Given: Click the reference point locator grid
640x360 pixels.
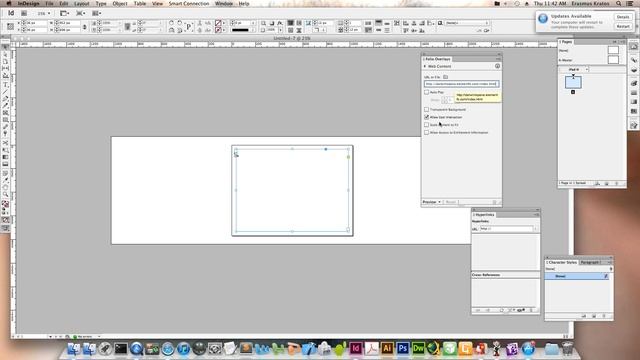Looking at the screenshot, I should (10, 27).
